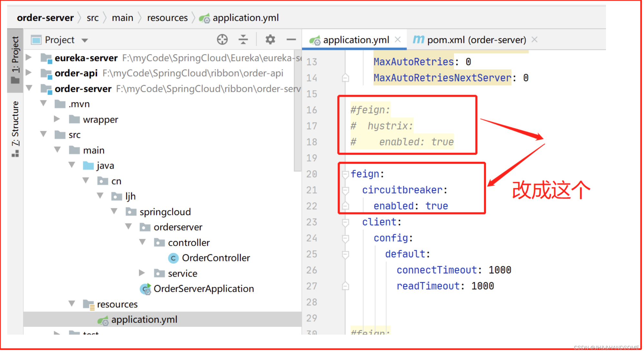The width and height of the screenshot is (644, 353).
Task: Click the locate/select opened file crosshair icon
Action: [x=222, y=40]
